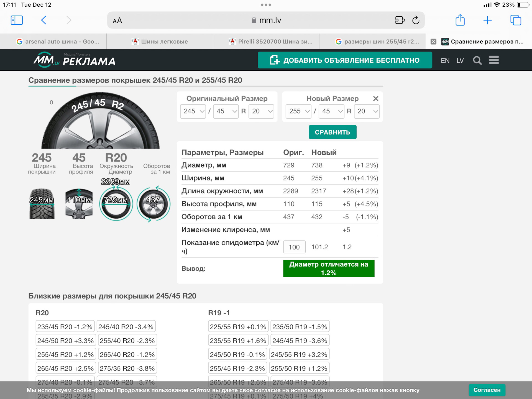Expand original width dropdown showing 245

(193, 111)
